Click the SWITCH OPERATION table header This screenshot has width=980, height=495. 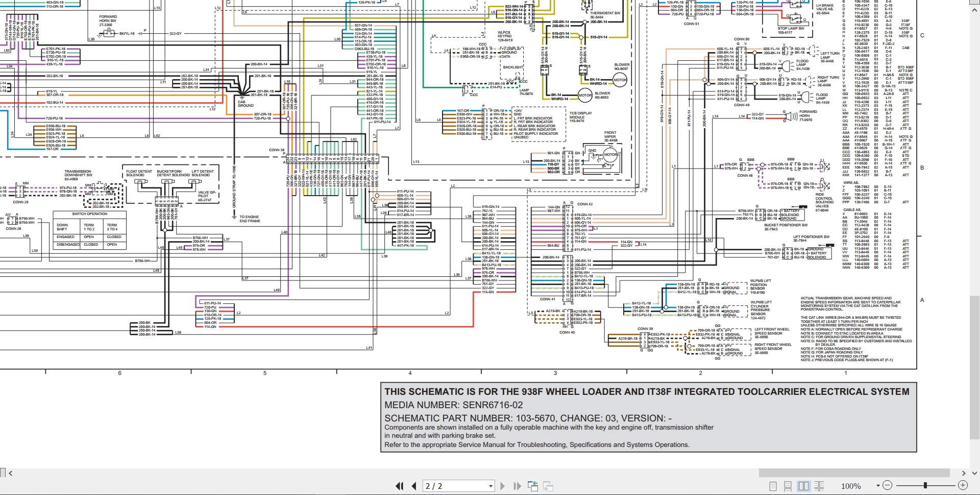pyautogui.click(x=90, y=214)
